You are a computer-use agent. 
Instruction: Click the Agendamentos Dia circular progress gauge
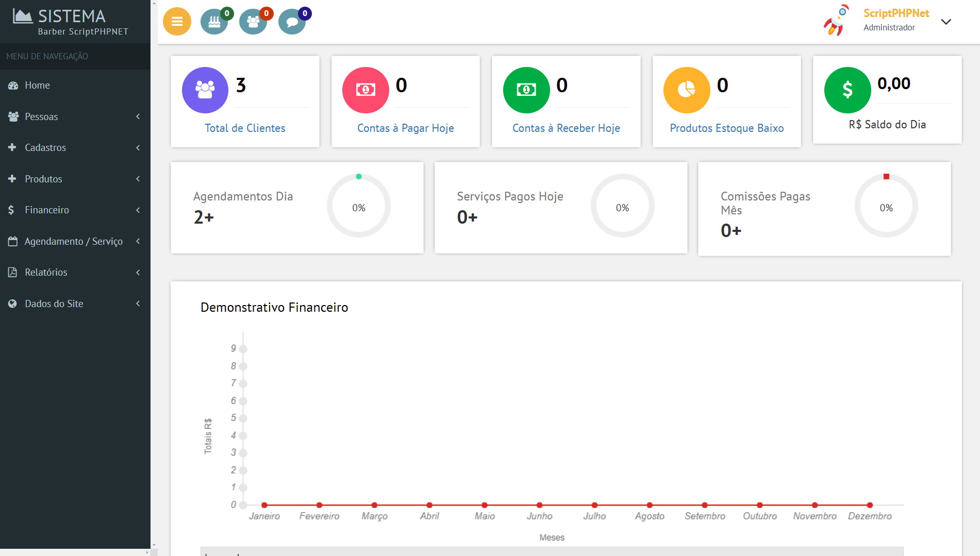pos(358,206)
